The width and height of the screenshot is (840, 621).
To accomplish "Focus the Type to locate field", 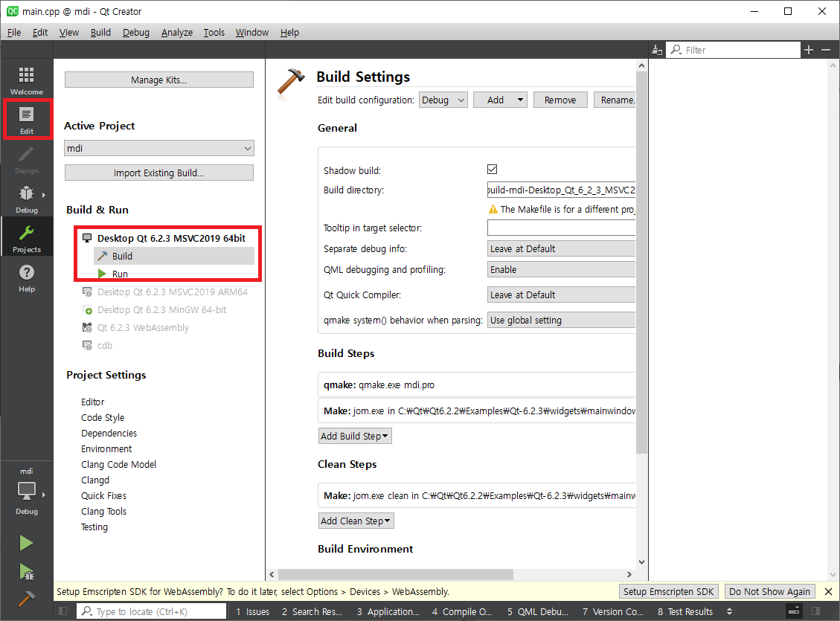I will pos(152,611).
